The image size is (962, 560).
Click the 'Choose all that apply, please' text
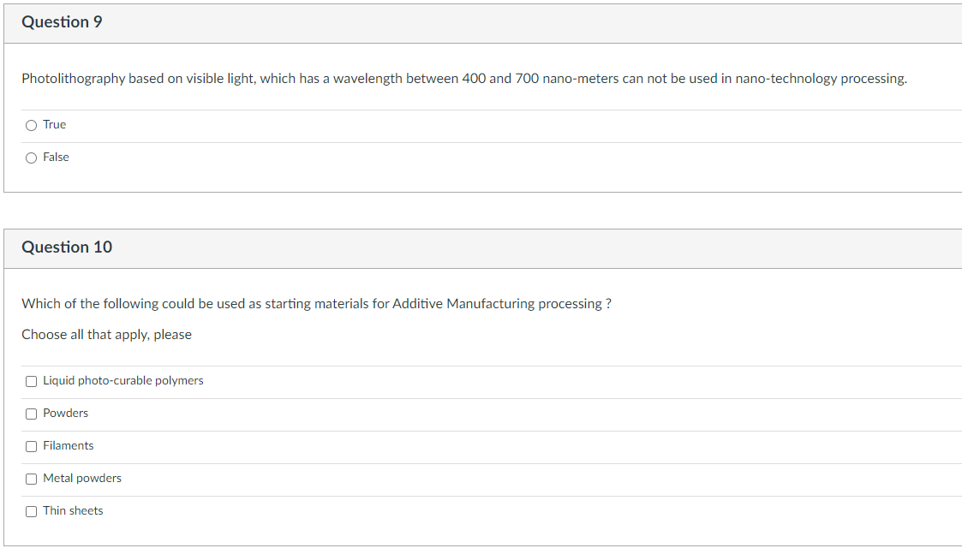106,335
